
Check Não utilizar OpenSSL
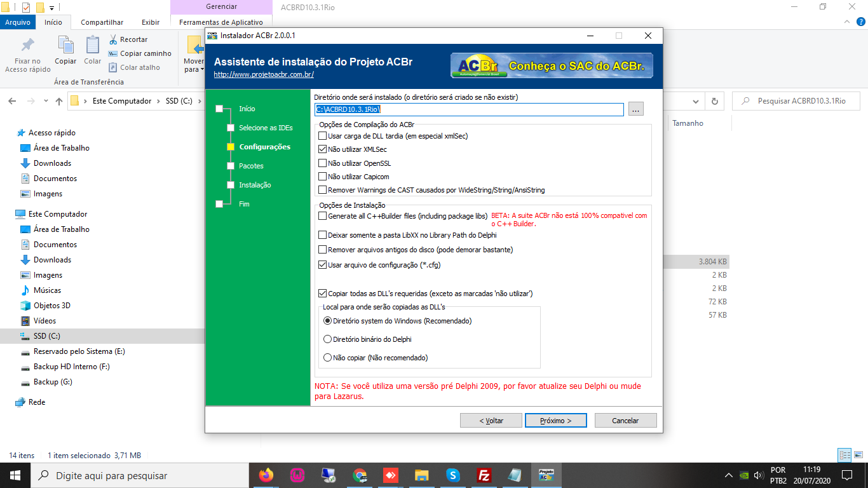tap(322, 163)
